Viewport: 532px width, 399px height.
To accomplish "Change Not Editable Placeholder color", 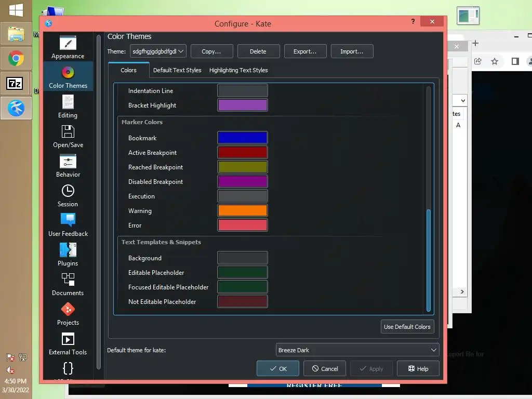I will pyautogui.click(x=243, y=302).
